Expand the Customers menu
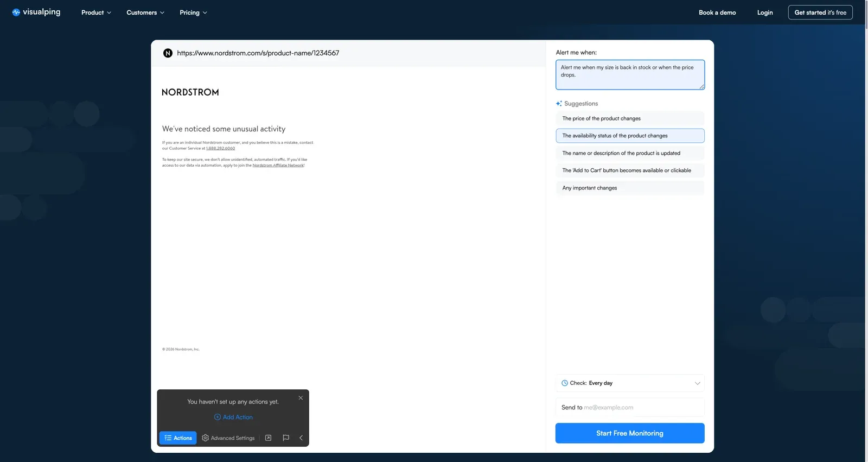 coord(145,12)
